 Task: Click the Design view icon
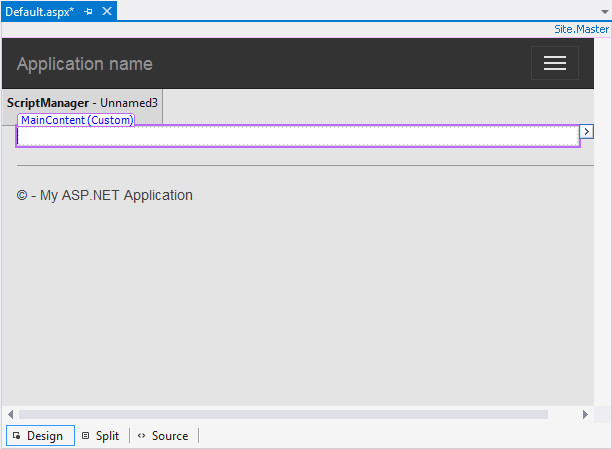(17, 436)
